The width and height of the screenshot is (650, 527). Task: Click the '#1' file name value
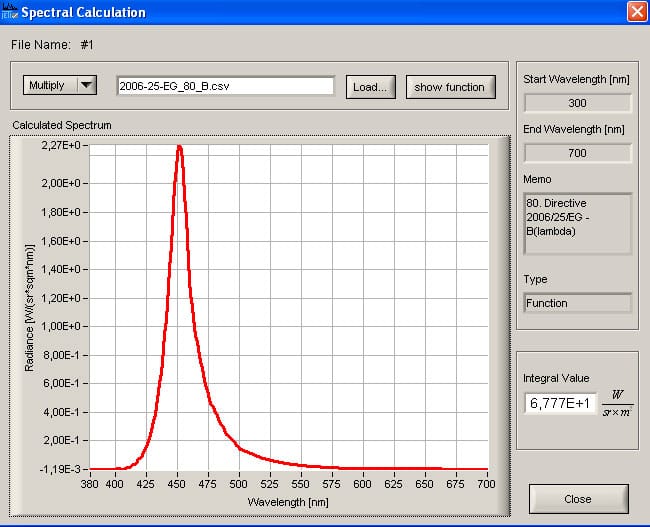click(x=87, y=45)
